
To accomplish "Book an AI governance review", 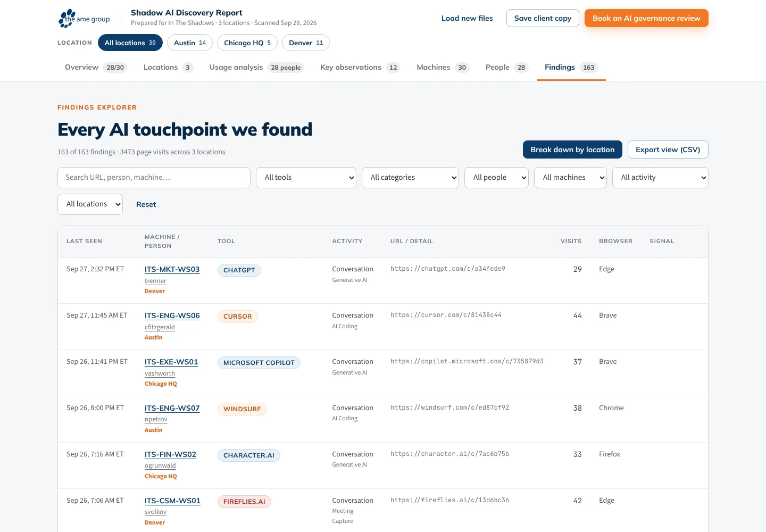I will (x=646, y=18).
